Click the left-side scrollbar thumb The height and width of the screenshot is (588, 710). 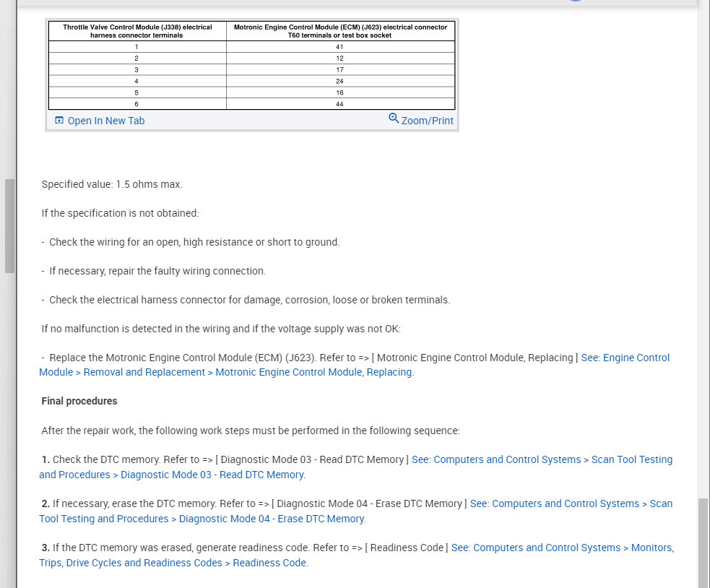click(x=9, y=225)
